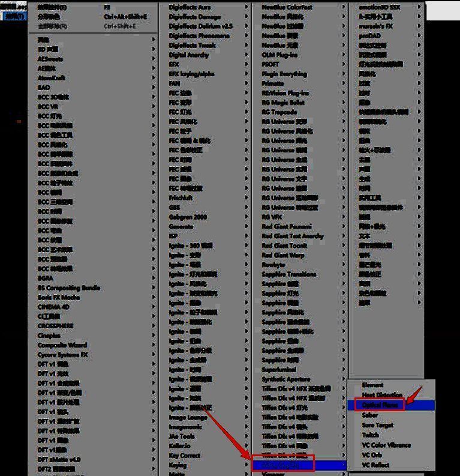Open the proDAD effects submenu
The height and width of the screenshot is (476, 460).
[x=370, y=35]
